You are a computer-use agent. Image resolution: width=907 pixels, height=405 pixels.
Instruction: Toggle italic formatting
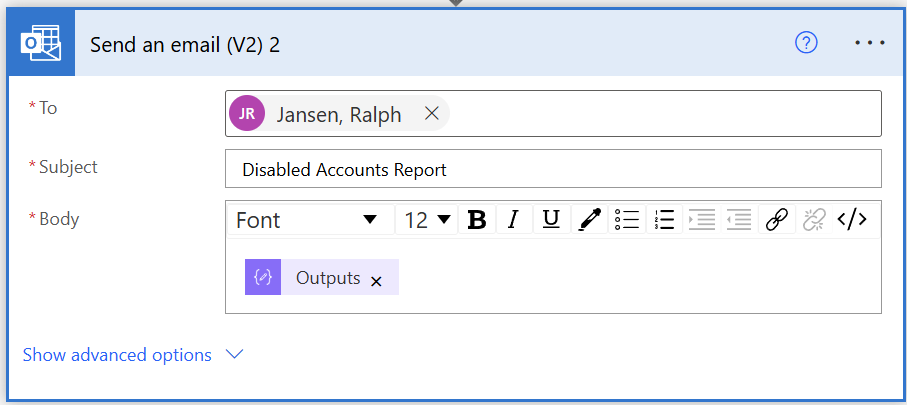[x=513, y=220]
